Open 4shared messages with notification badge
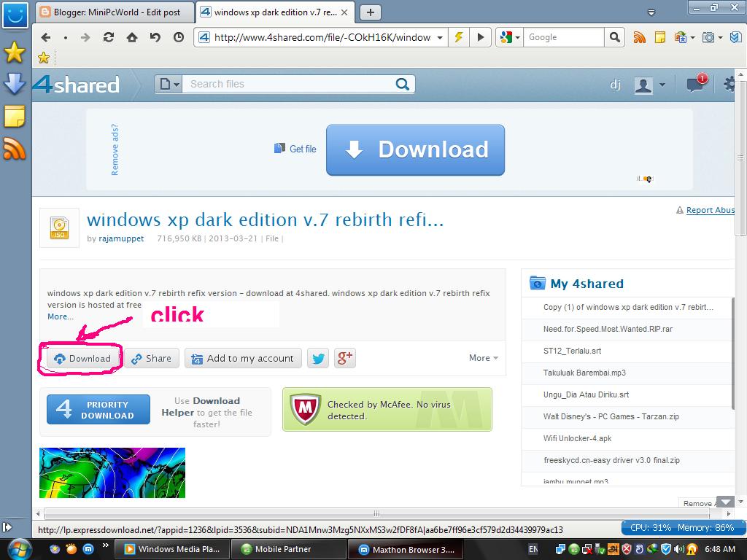This screenshot has width=747, height=560. click(x=695, y=84)
